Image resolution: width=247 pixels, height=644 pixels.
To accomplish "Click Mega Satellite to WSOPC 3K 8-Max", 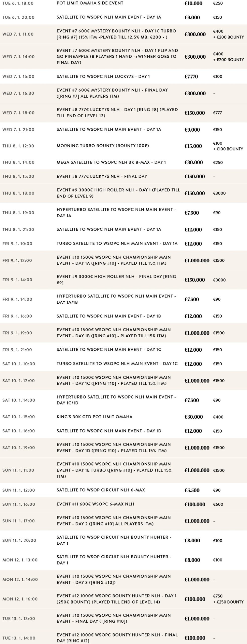I will click(111, 163).
